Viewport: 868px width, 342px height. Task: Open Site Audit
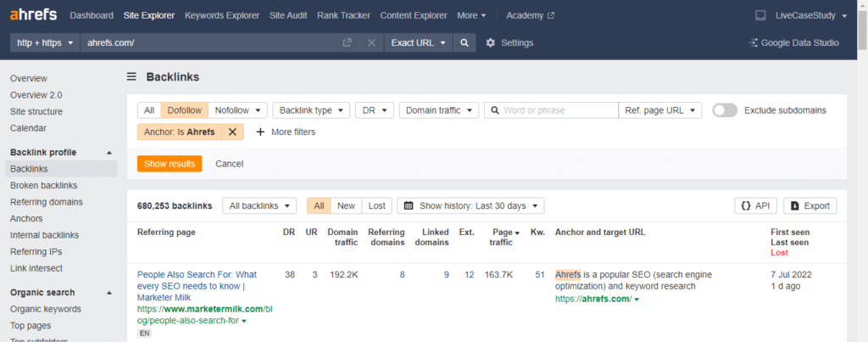point(288,15)
